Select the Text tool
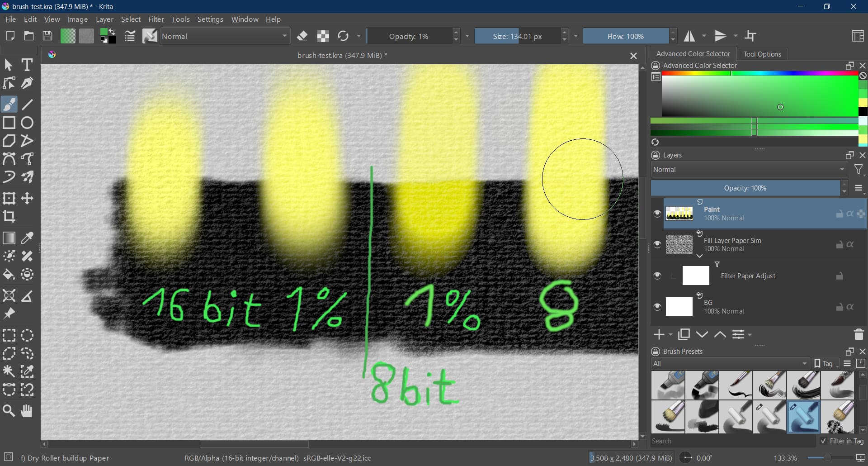This screenshot has height=466, width=868. (27, 65)
